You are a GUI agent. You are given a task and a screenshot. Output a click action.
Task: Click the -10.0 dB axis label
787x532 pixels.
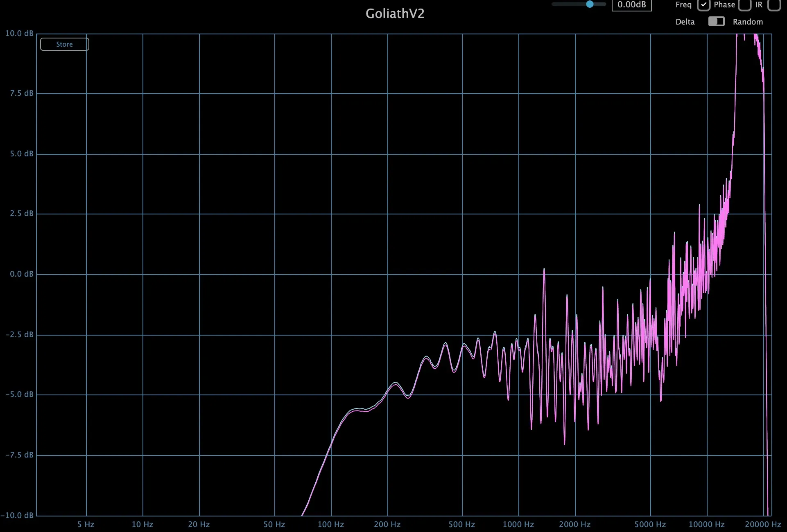pos(17,515)
